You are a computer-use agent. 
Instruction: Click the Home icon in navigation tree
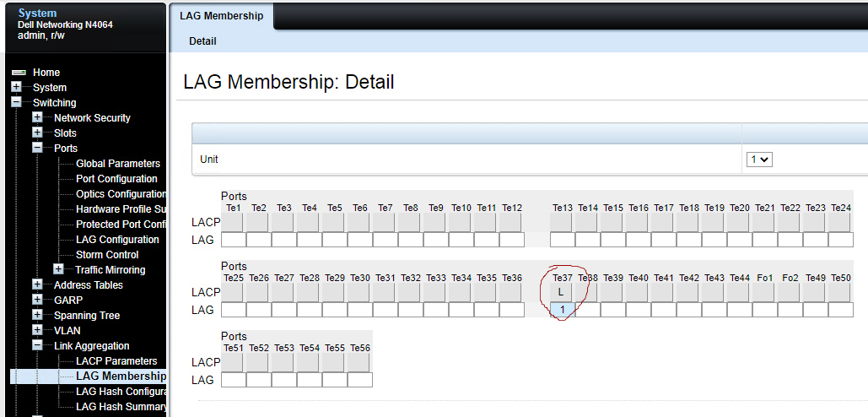coord(19,73)
